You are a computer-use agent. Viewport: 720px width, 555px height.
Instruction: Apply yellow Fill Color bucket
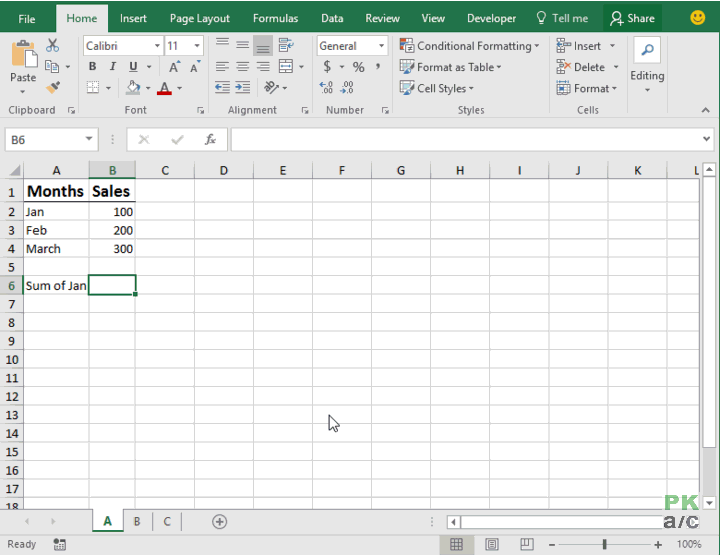(x=133, y=87)
